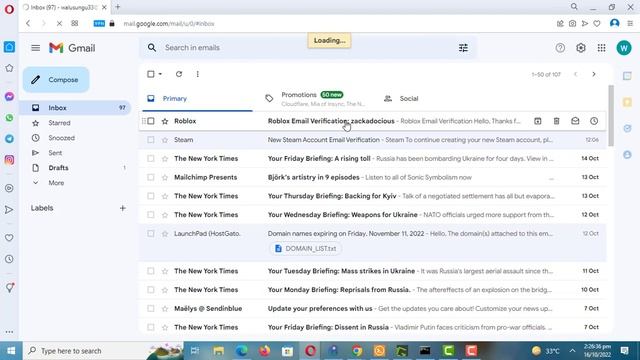Open the Gmail main menu hamburger icon
This screenshot has height=360, width=640.
[x=36, y=48]
